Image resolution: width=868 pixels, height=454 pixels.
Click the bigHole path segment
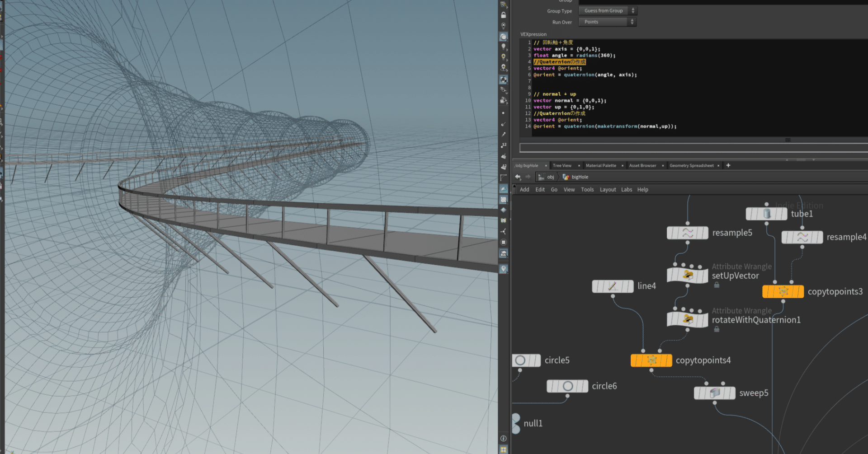[x=576, y=177]
